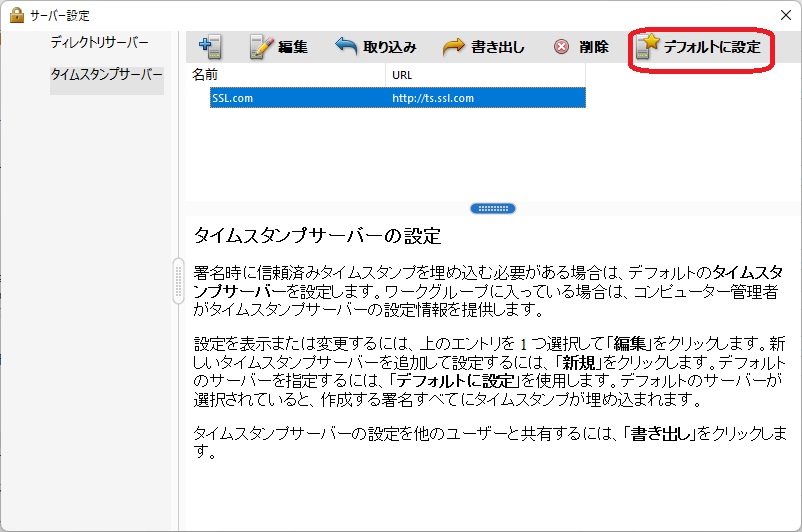Open the ディレクトリサーバー category
Image resolution: width=802 pixels, height=532 pixels.
coord(99,43)
